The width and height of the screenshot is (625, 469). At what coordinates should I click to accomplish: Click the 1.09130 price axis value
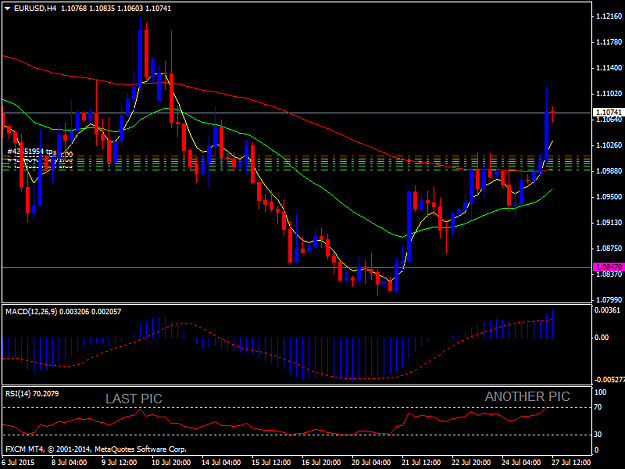pos(609,222)
